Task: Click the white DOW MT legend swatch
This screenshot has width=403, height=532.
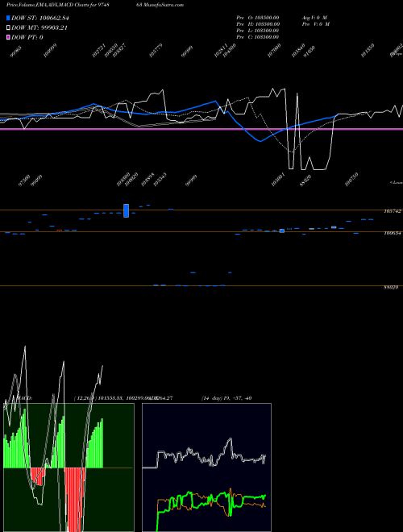Action: tap(8, 28)
